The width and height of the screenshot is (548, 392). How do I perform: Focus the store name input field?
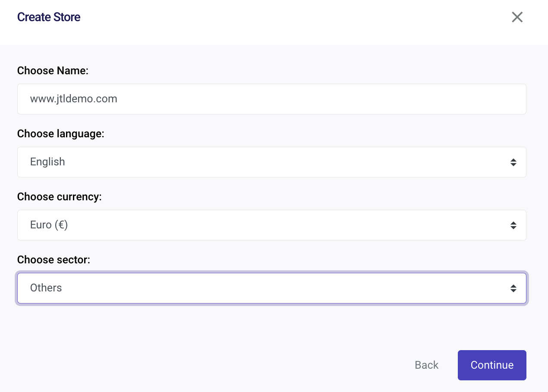pos(272,99)
